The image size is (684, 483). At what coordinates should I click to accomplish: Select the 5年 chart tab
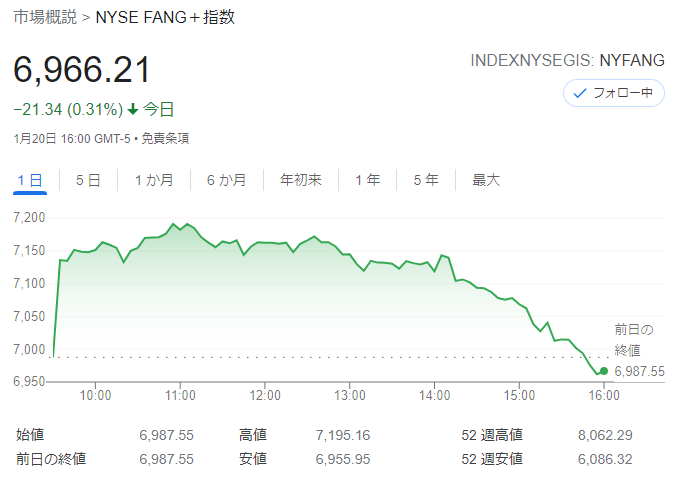pyautogui.click(x=426, y=180)
